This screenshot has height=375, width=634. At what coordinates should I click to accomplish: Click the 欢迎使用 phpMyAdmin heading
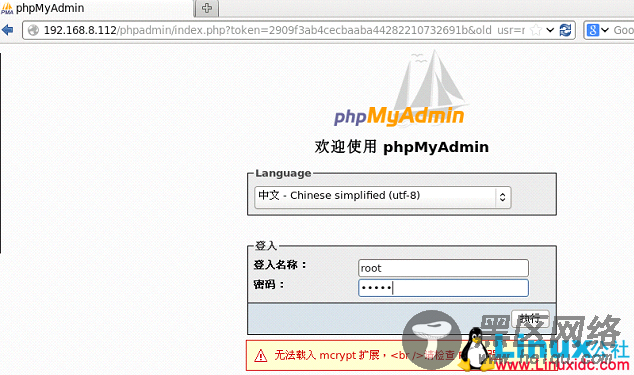click(x=402, y=147)
